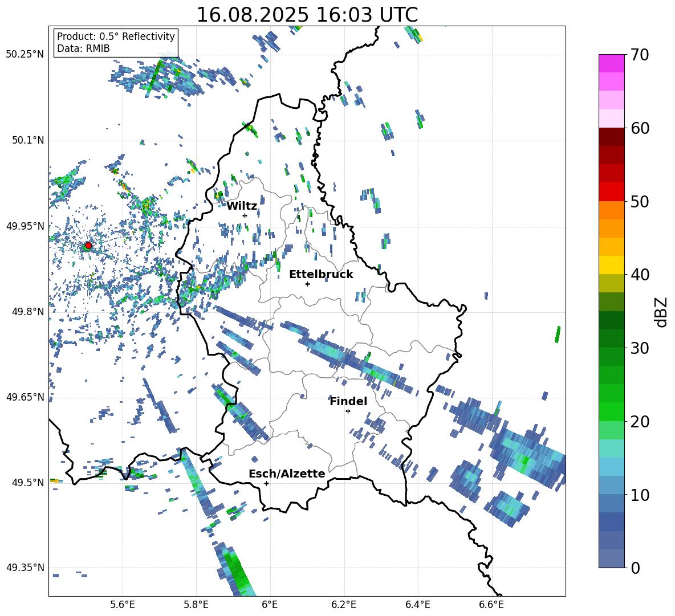This screenshot has height=616, width=675.
Task: Click the 6.4°E longitude label
Action: coord(417,605)
